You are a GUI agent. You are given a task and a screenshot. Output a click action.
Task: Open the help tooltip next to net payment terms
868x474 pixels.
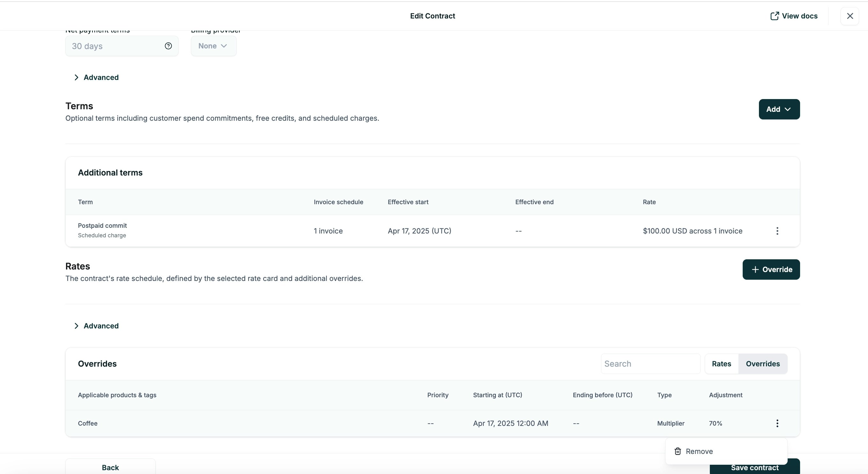click(168, 46)
